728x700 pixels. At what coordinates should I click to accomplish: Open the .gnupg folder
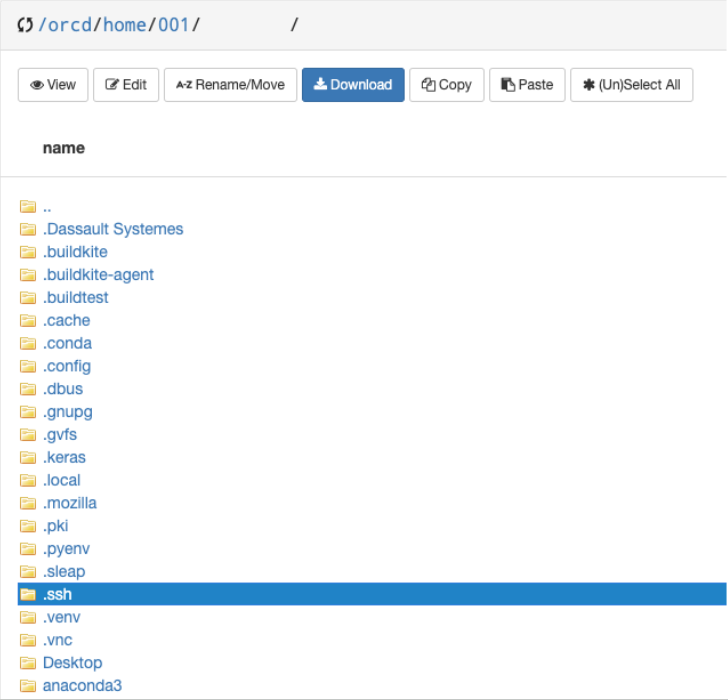click(68, 412)
